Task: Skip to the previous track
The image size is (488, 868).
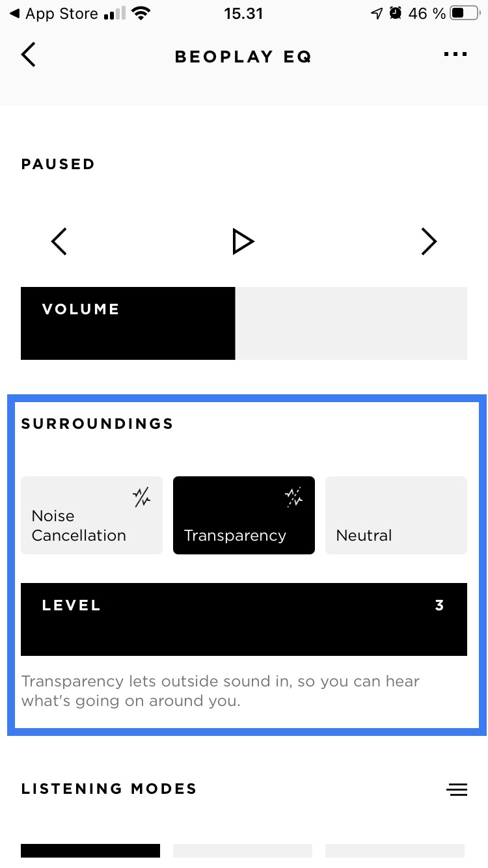Action: pyautogui.click(x=59, y=241)
